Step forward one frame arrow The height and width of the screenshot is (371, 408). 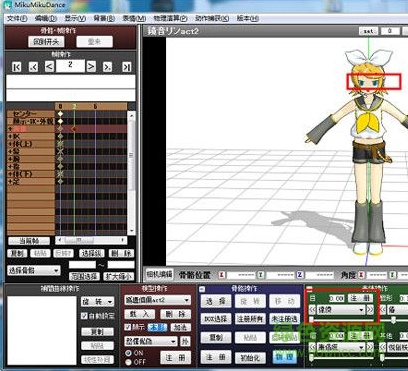pos(91,67)
